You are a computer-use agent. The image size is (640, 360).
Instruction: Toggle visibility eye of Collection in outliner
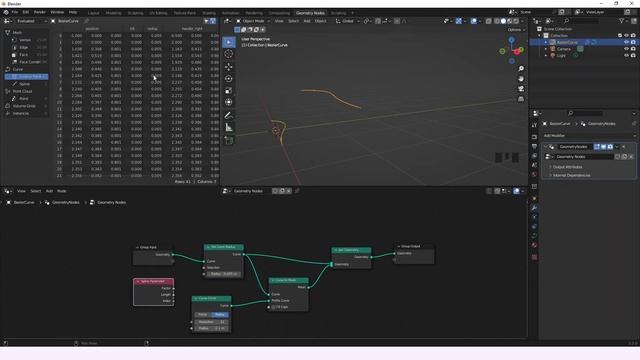(x=626, y=36)
